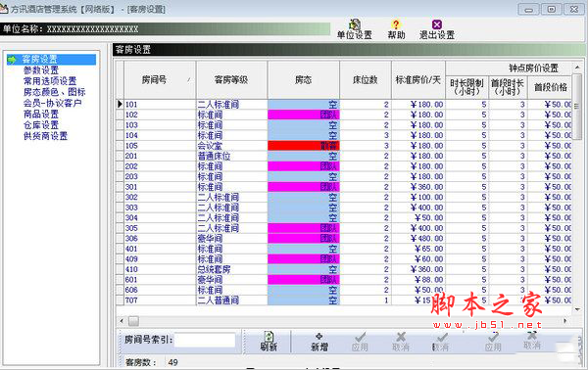
Task: Click the horizontal scrollbar left arrow
Action: coord(122,321)
